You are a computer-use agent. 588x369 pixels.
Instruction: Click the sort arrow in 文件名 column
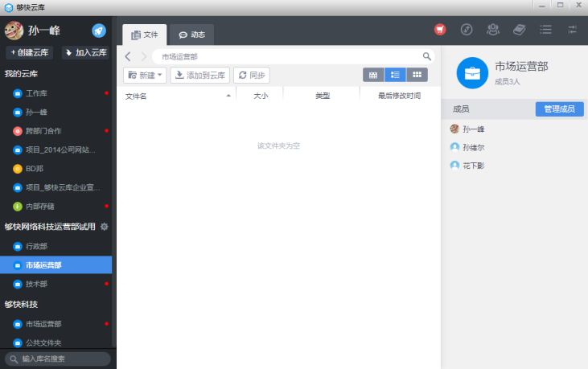(228, 96)
